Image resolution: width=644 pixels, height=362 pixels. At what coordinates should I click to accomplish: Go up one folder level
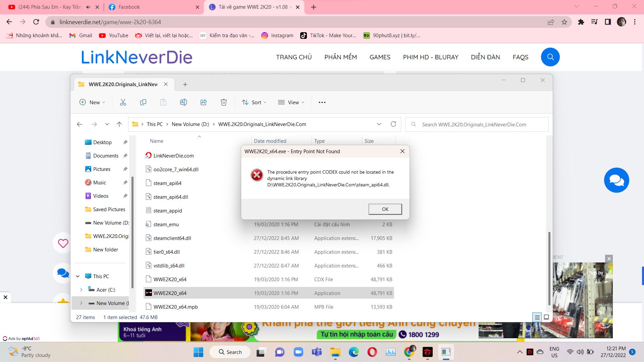(119, 124)
